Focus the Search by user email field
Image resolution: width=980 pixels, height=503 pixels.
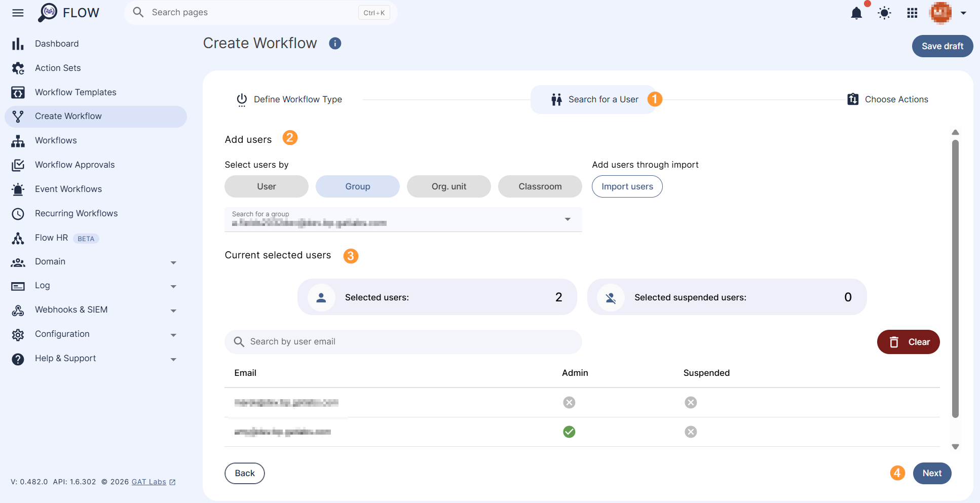(x=403, y=342)
